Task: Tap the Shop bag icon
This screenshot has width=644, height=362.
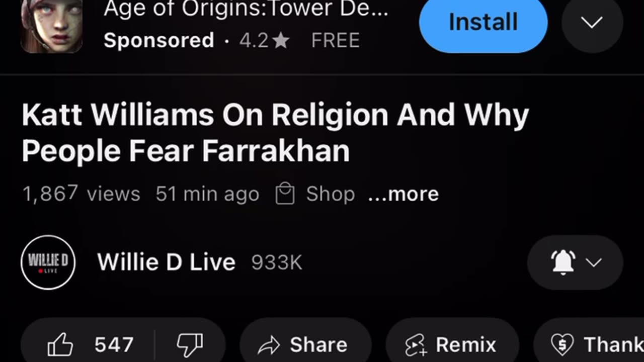Action: (x=285, y=194)
